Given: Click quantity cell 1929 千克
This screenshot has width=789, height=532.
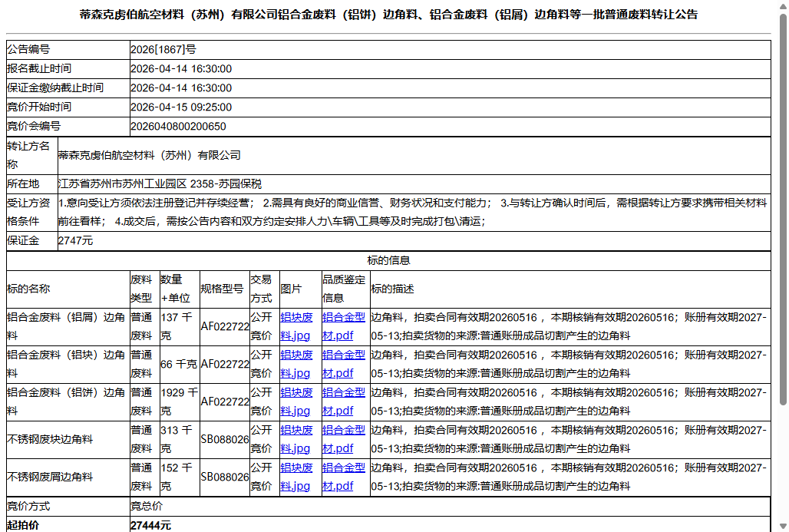Looking at the screenshot, I should [179, 401].
